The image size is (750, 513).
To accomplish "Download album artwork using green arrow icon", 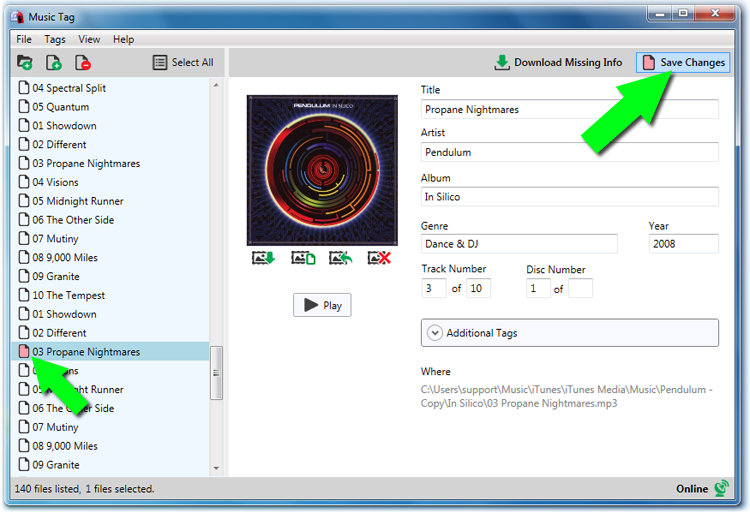I will 264,258.
